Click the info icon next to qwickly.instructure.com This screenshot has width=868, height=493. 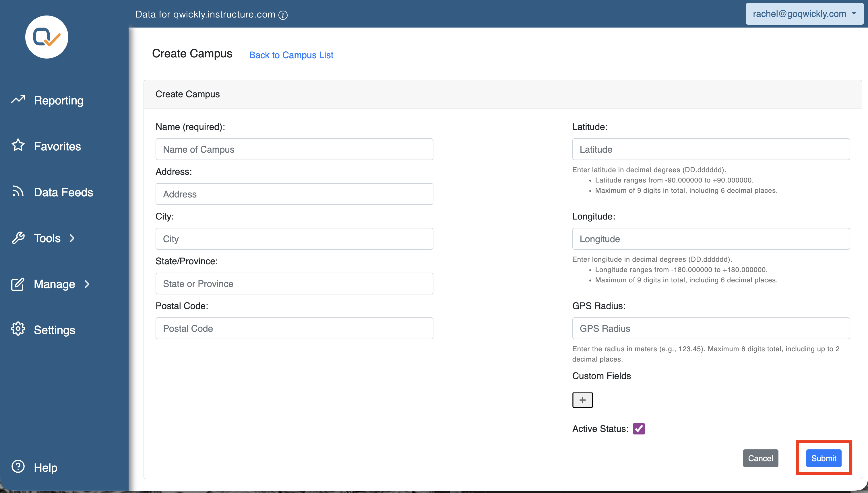(283, 15)
